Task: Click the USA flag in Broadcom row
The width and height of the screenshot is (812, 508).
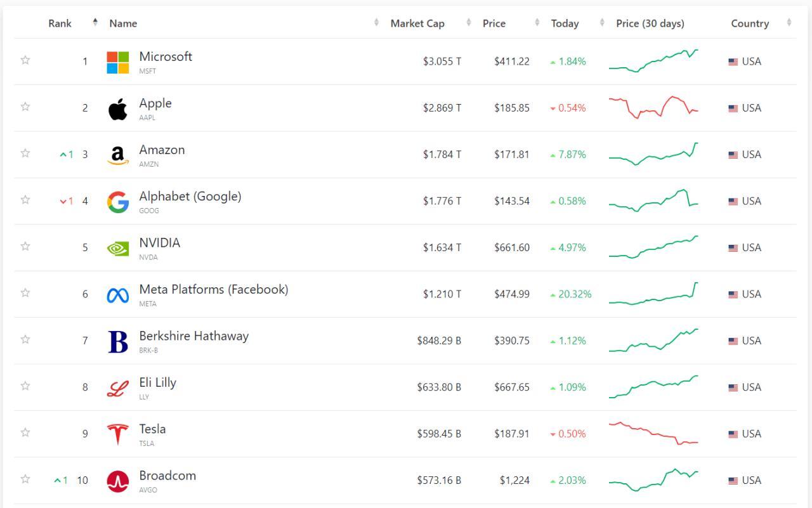Action: point(733,481)
